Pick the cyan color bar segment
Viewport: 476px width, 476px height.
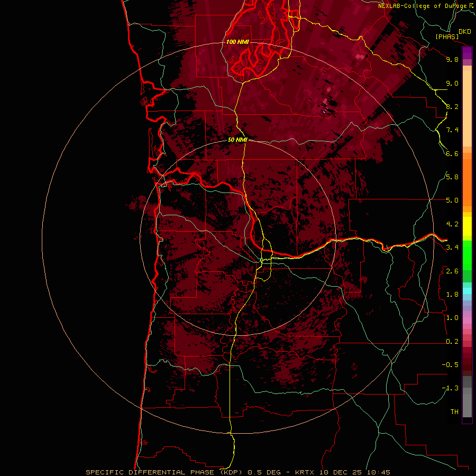tap(467, 291)
